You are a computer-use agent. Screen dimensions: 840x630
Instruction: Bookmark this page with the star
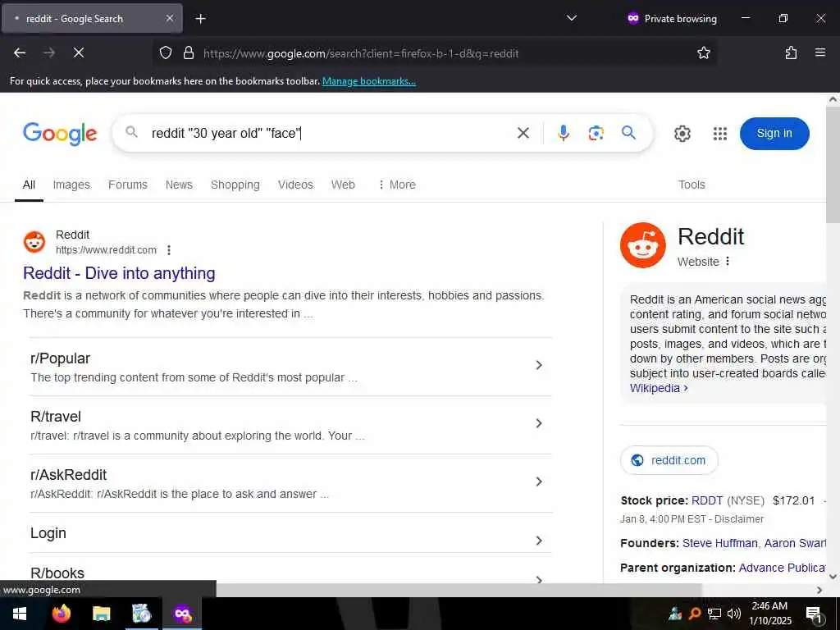703,52
